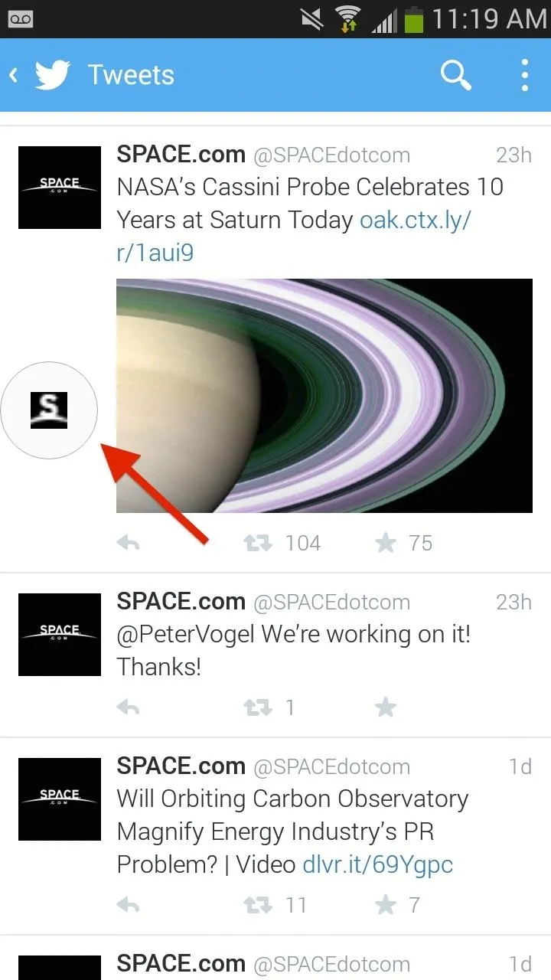Tap the Twitter bird logo
The image size is (551, 980).
(53, 75)
